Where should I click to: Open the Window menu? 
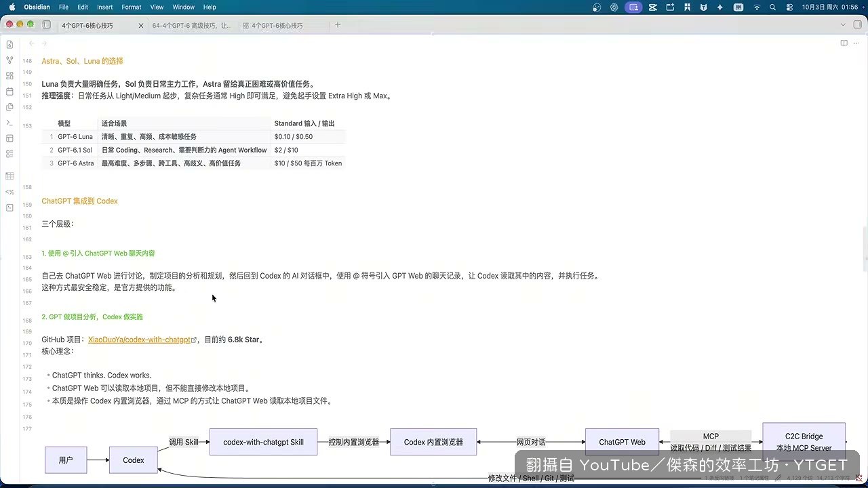click(x=184, y=7)
